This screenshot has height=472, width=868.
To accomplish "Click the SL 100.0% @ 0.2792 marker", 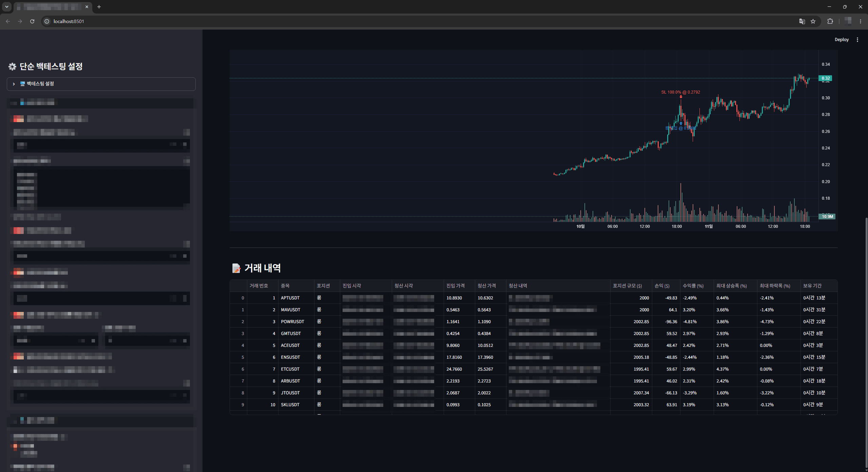I will (680, 92).
